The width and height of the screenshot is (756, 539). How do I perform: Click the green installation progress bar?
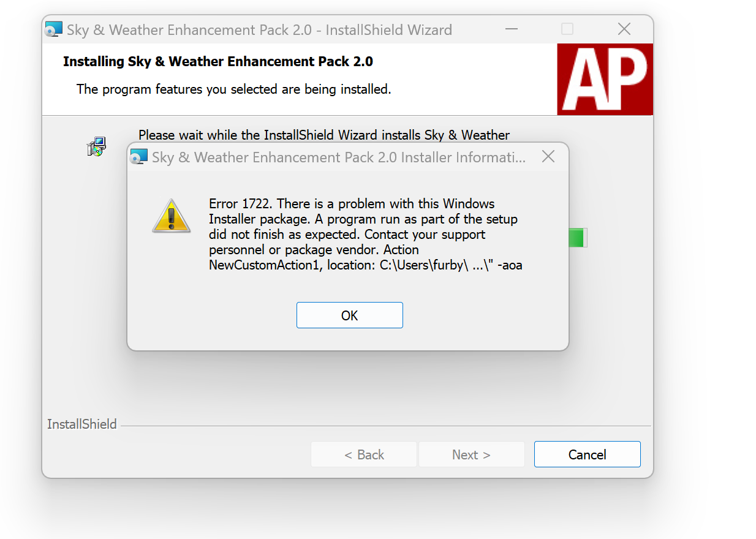(x=578, y=238)
